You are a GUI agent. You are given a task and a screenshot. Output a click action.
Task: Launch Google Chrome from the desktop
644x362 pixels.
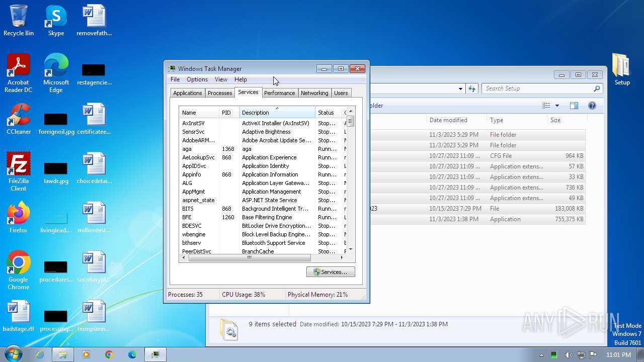pos(19,270)
